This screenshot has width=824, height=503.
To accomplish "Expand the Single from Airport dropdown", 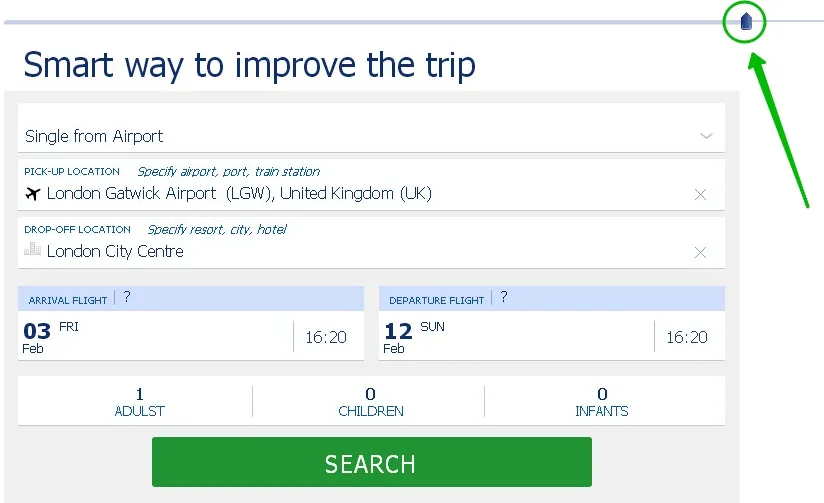I will [x=706, y=136].
